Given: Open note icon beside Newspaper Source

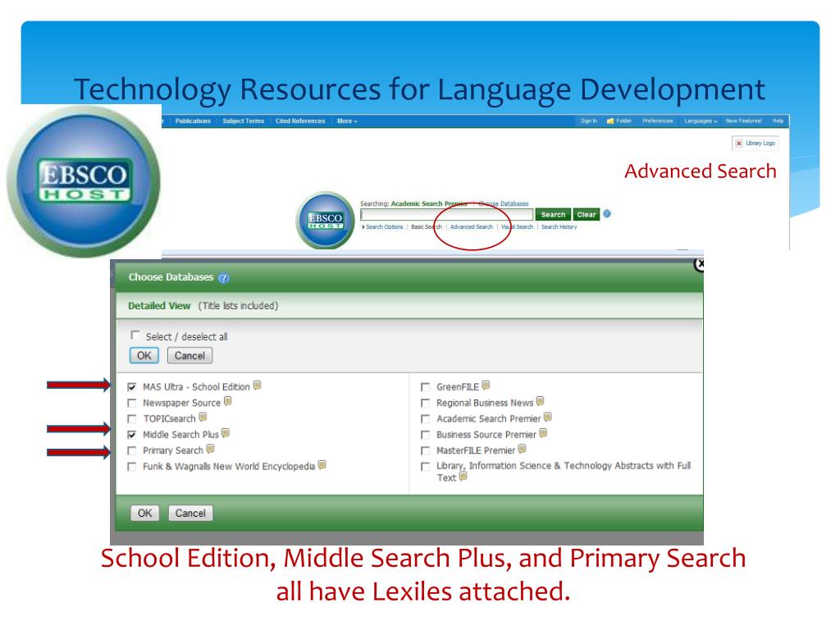Looking at the screenshot, I should point(228,401).
